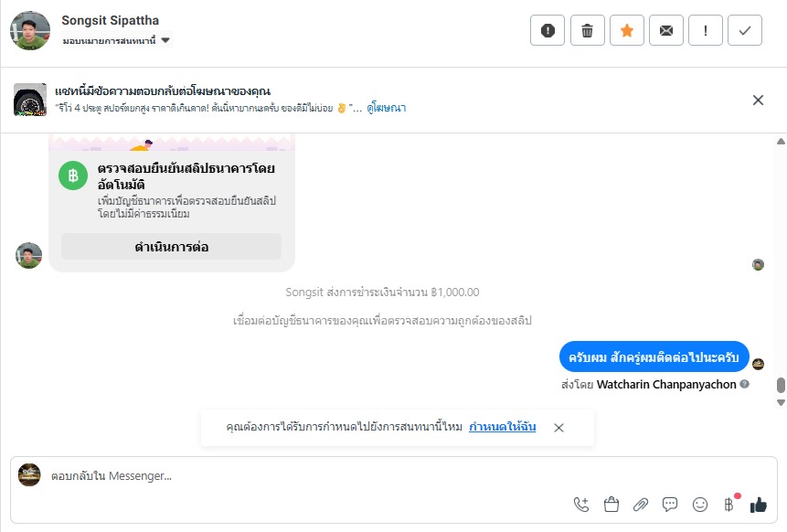
Task: Mark conversation unread with envelope icon
Action: click(x=666, y=31)
